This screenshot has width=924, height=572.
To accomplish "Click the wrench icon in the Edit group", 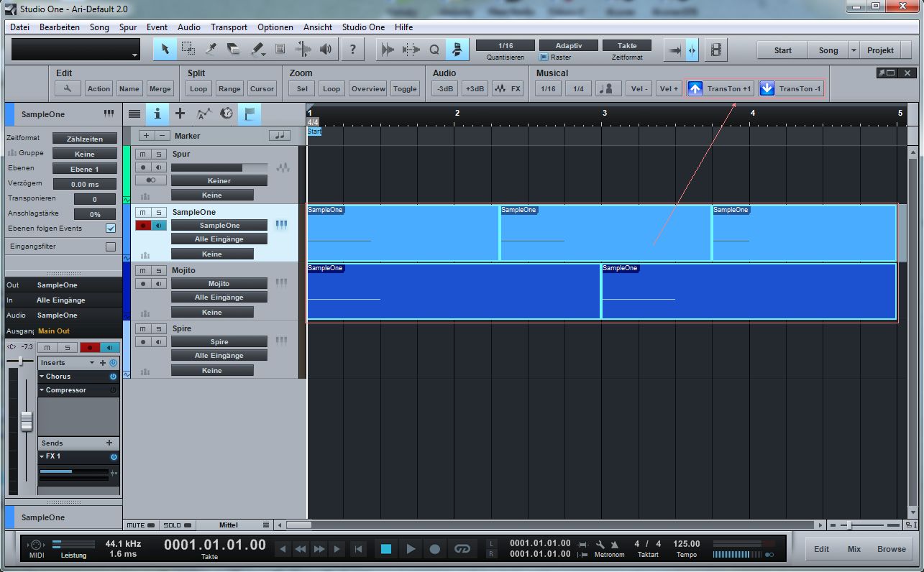I will coord(68,88).
